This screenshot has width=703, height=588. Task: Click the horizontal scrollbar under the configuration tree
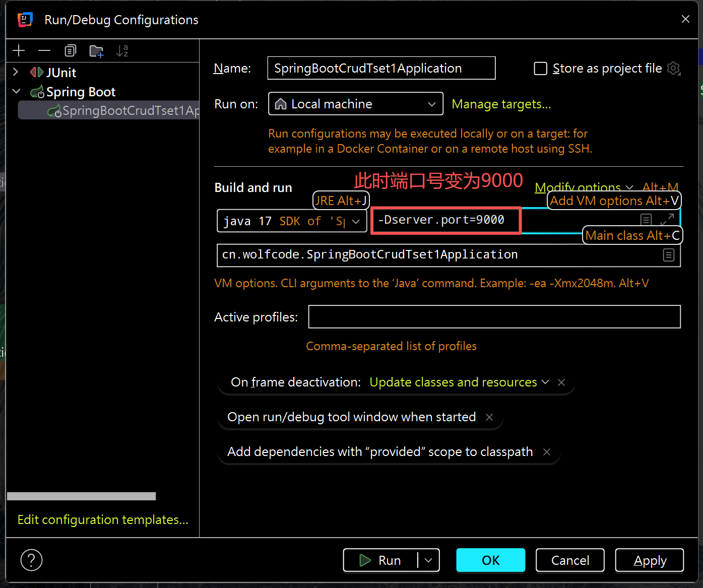pyautogui.click(x=81, y=496)
